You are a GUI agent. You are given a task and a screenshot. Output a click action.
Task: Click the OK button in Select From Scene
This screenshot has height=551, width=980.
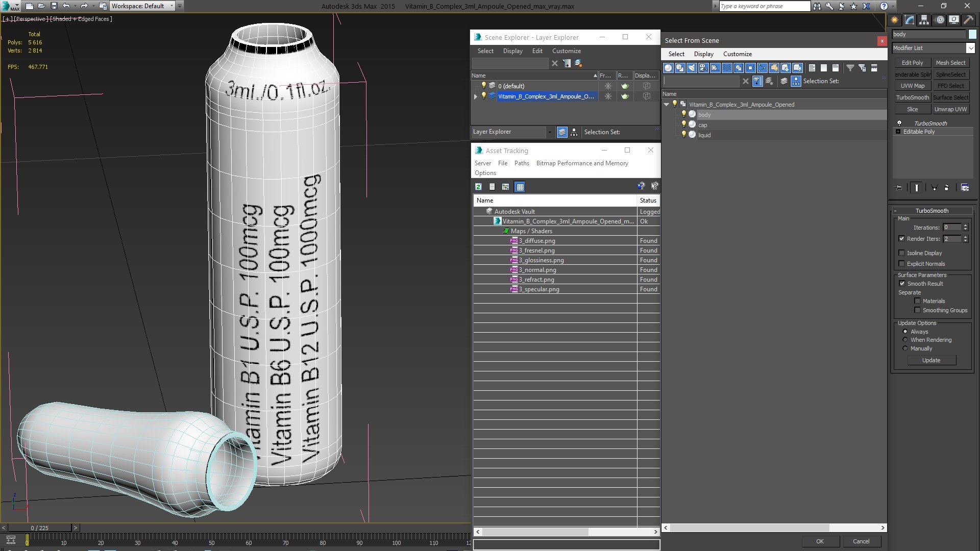[x=820, y=541]
